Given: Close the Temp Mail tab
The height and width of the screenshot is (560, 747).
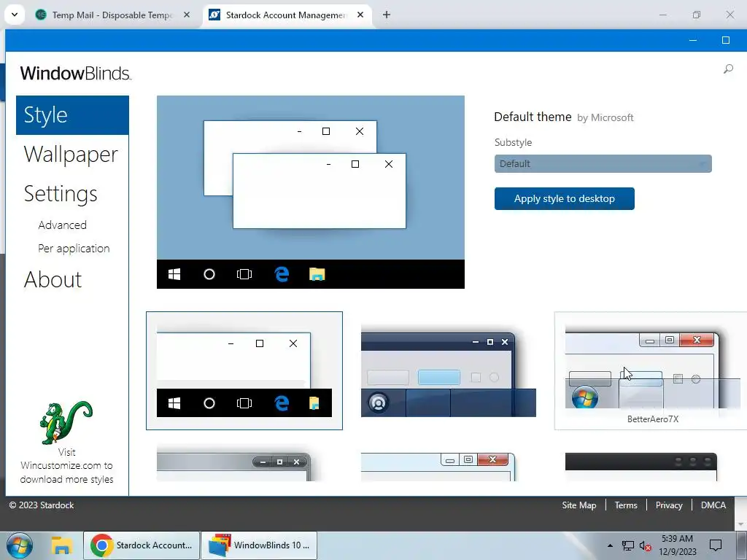Looking at the screenshot, I should click(x=187, y=15).
